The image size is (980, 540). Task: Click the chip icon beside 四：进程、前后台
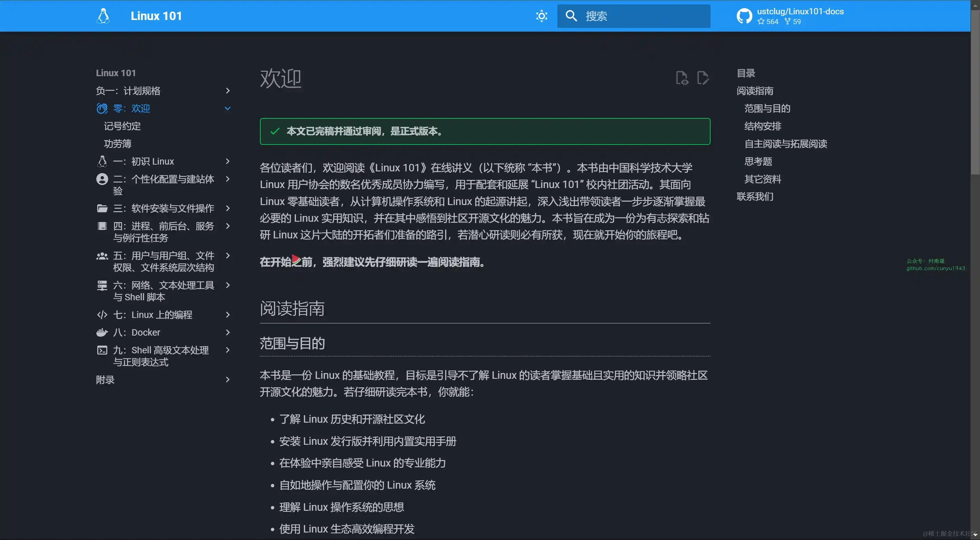click(x=102, y=226)
